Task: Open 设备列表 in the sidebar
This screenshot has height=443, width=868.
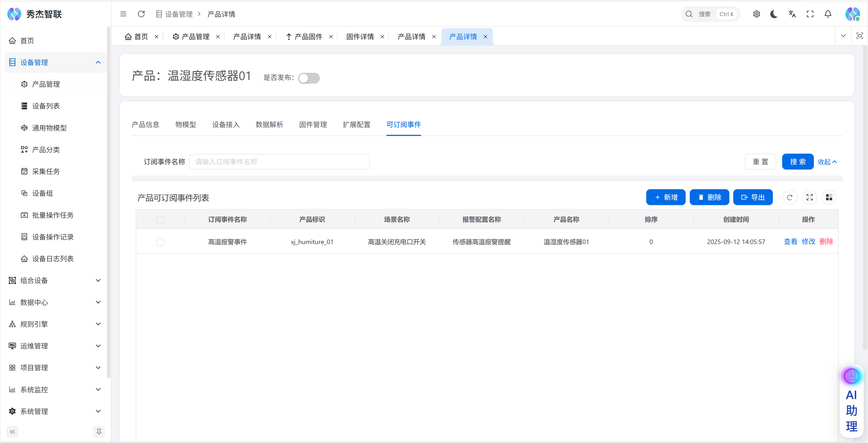Action: click(x=46, y=106)
